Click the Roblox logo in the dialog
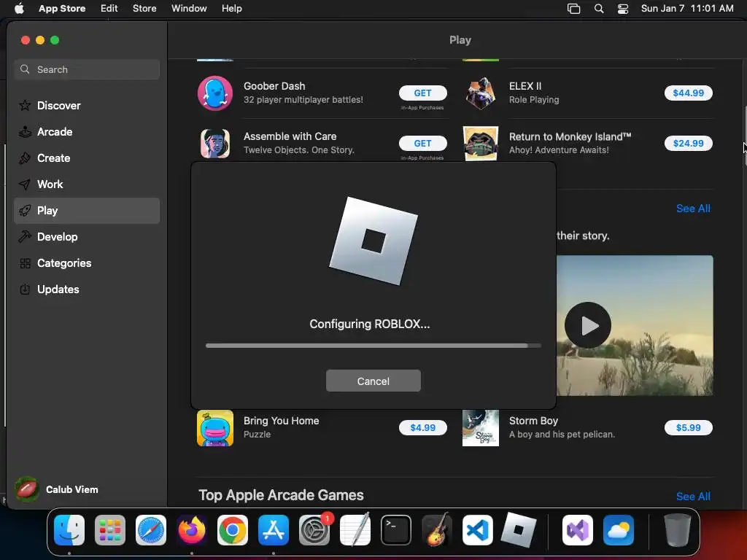This screenshot has width=747, height=560. click(x=373, y=241)
